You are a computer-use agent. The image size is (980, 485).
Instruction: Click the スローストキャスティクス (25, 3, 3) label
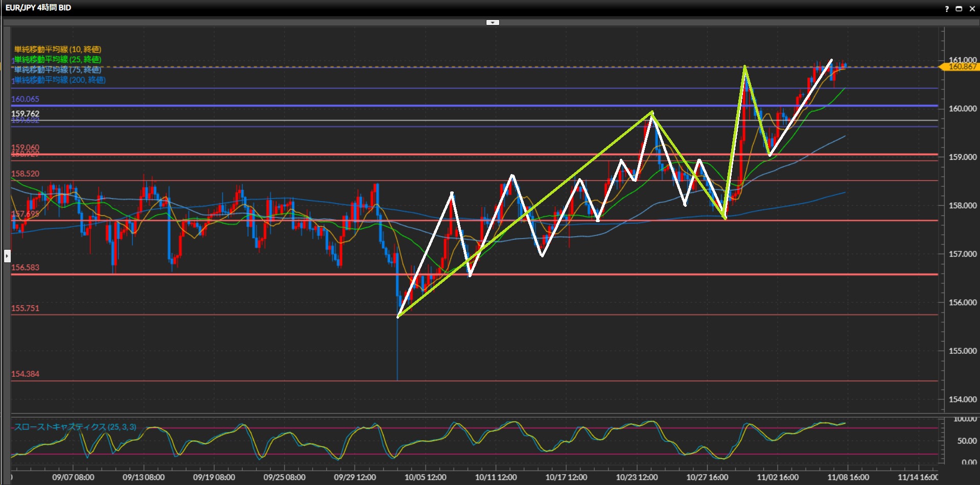point(75,427)
